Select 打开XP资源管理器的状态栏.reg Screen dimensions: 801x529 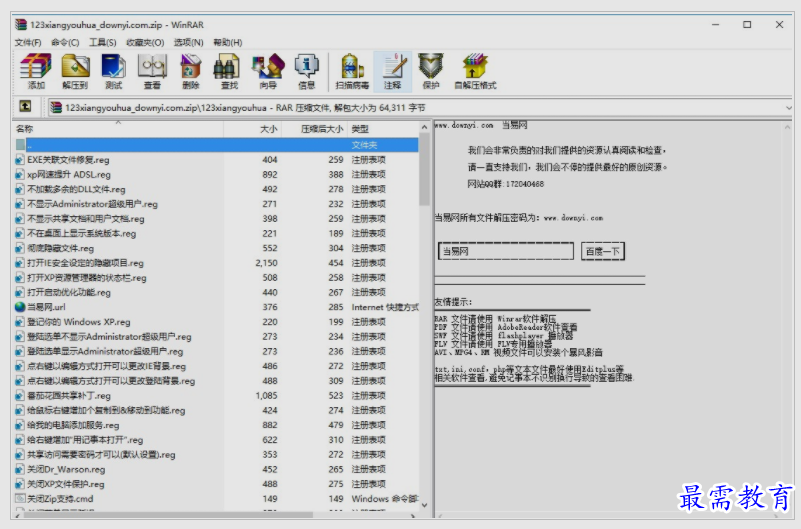tap(87, 278)
